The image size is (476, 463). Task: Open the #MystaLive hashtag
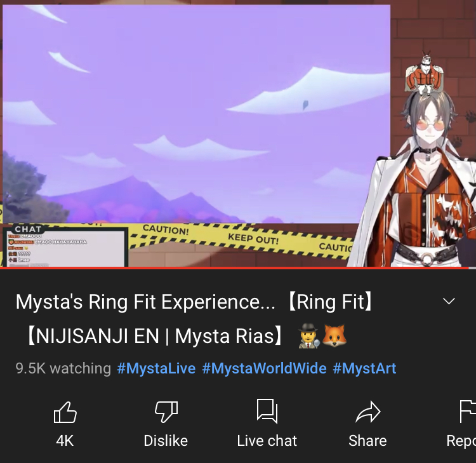tap(156, 368)
